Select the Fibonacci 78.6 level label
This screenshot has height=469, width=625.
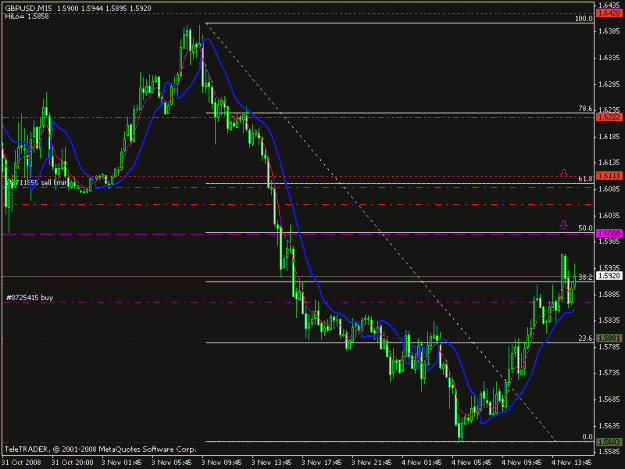[x=585, y=108]
